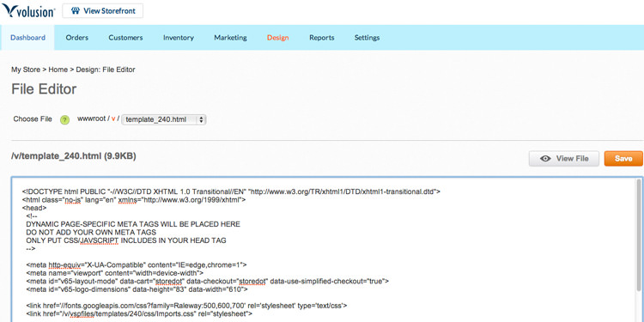Expand the template_240.html file dropdown

[x=164, y=119]
